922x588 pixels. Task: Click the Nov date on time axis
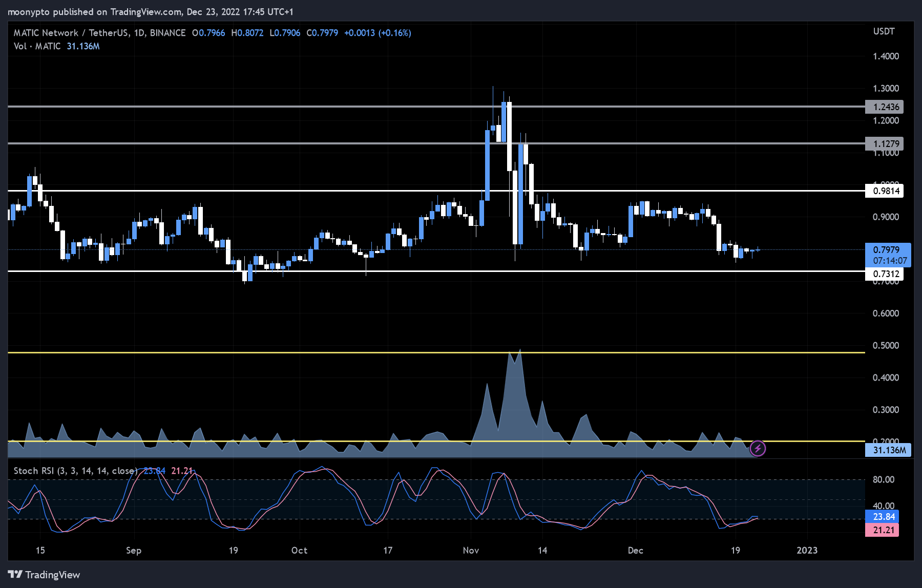pyautogui.click(x=471, y=550)
